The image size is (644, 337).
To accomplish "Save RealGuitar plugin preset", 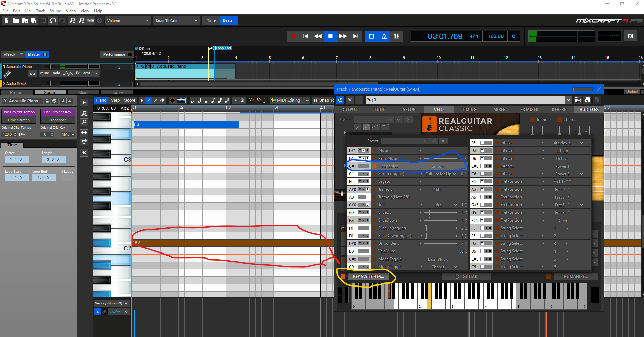I will click(x=587, y=100).
